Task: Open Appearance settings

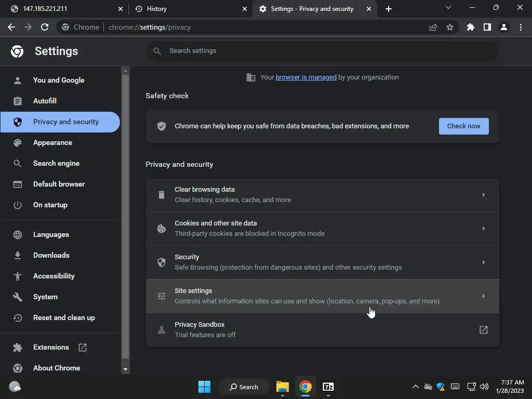Action: pos(60,142)
